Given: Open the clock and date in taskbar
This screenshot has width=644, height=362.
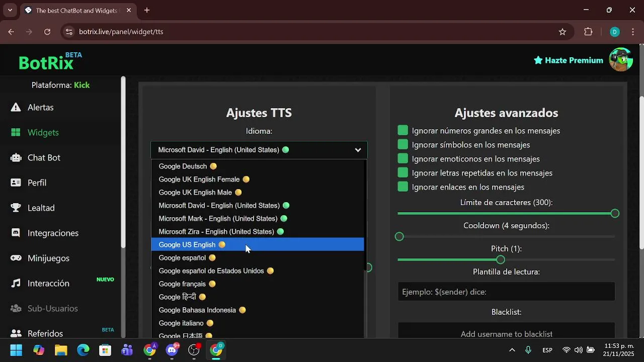Looking at the screenshot, I should pos(619,350).
